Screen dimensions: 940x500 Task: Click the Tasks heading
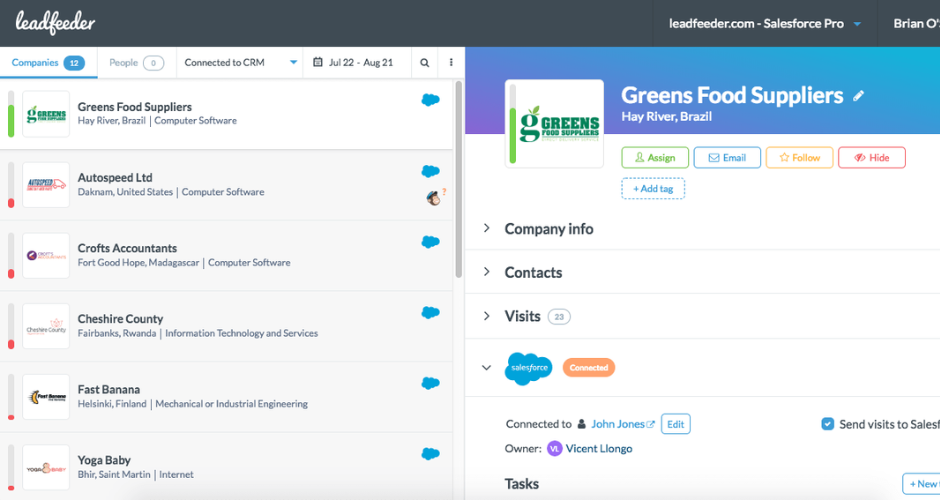click(522, 484)
